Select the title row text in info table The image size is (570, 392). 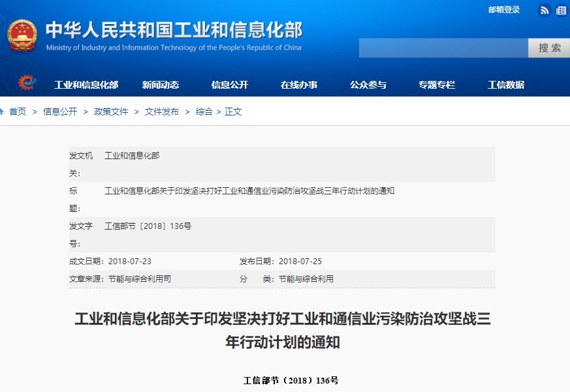click(249, 191)
